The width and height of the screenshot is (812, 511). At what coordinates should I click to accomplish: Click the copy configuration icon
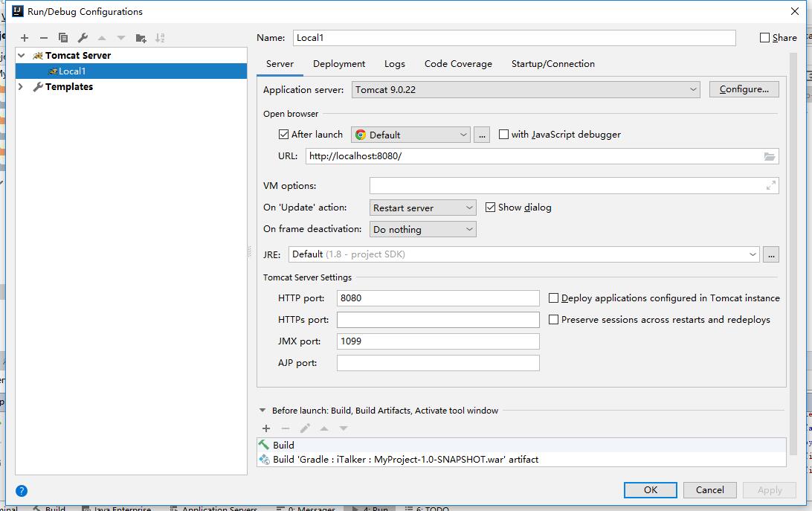[x=63, y=38]
